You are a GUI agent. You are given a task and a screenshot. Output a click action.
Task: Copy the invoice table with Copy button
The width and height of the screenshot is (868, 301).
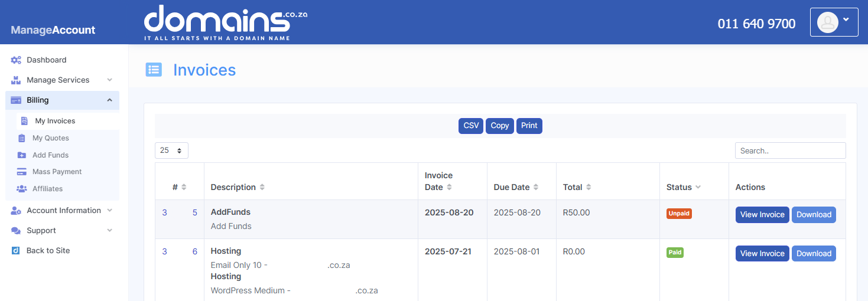(x=499, y=126)
